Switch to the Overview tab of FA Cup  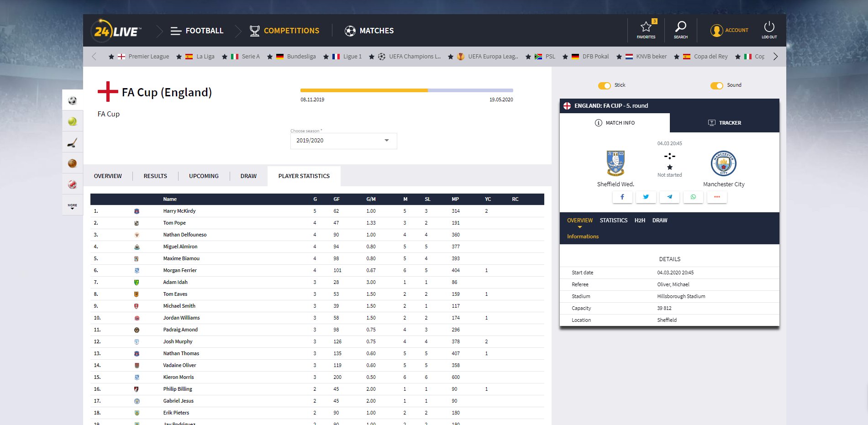click(x=108, y=176)
